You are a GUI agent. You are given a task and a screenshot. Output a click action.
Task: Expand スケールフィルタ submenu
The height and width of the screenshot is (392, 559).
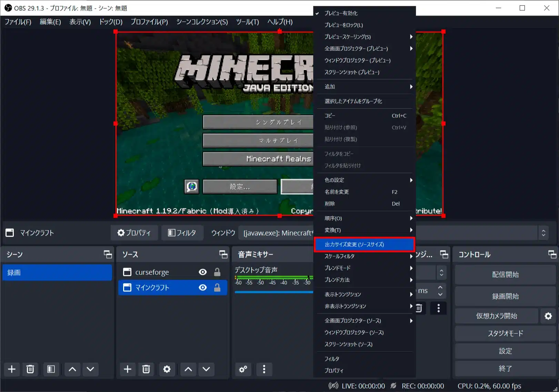click(x=365, y=256)
